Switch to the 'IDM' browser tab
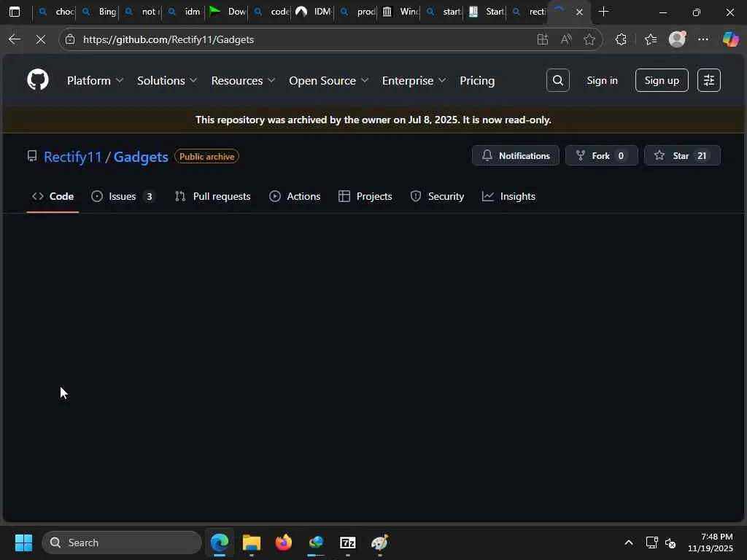The width and height of the screenshot is (747, 560). tap(314, 12)
